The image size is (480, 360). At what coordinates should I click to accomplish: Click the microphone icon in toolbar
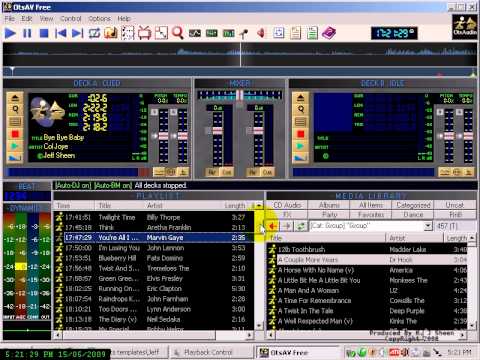coord(244,33)
